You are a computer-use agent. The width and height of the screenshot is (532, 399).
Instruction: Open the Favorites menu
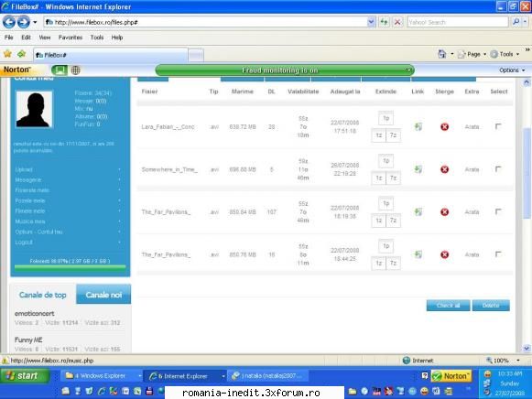coord(71,38)
